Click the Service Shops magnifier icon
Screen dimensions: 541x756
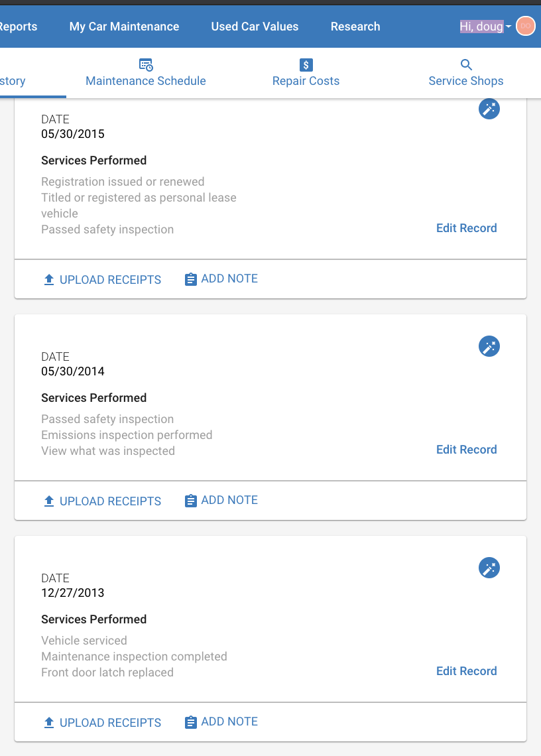click(466, 64)
